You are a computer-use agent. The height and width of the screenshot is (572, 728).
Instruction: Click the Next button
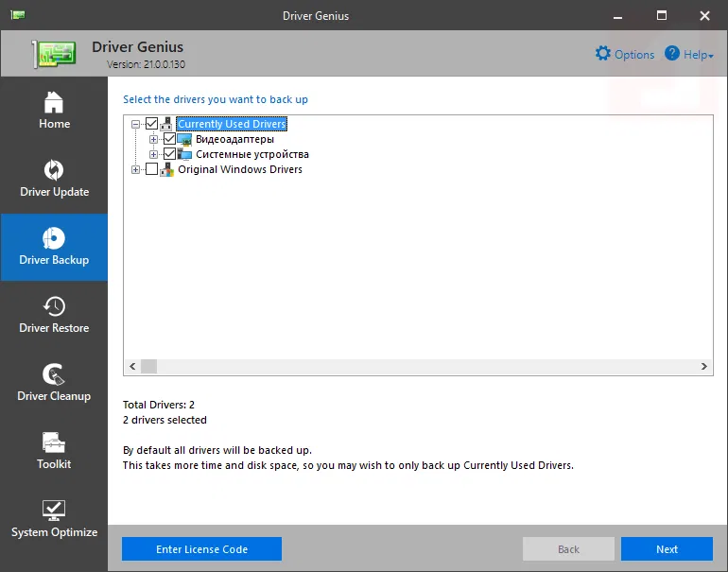pyautogui.click(x=667, y=549)
